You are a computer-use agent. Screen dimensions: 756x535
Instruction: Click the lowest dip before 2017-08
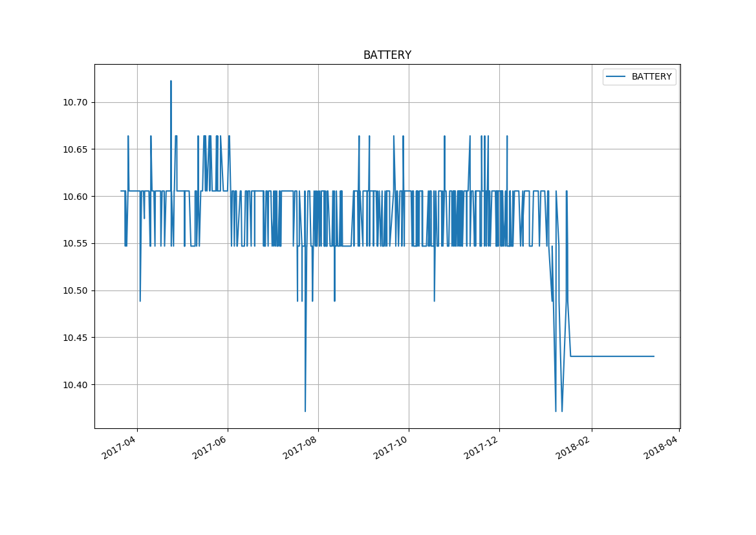pyautogui.click(x=305, y=409)
